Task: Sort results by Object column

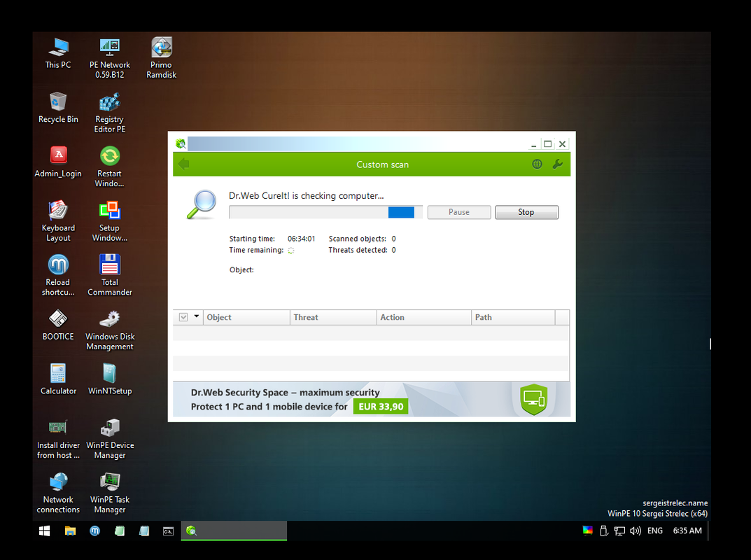Action: tap(246, 317)
